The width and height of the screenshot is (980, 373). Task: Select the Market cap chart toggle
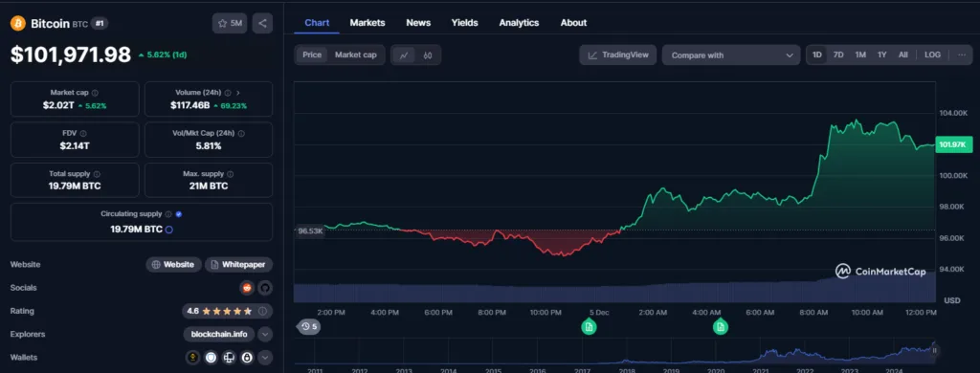point(356,55)
